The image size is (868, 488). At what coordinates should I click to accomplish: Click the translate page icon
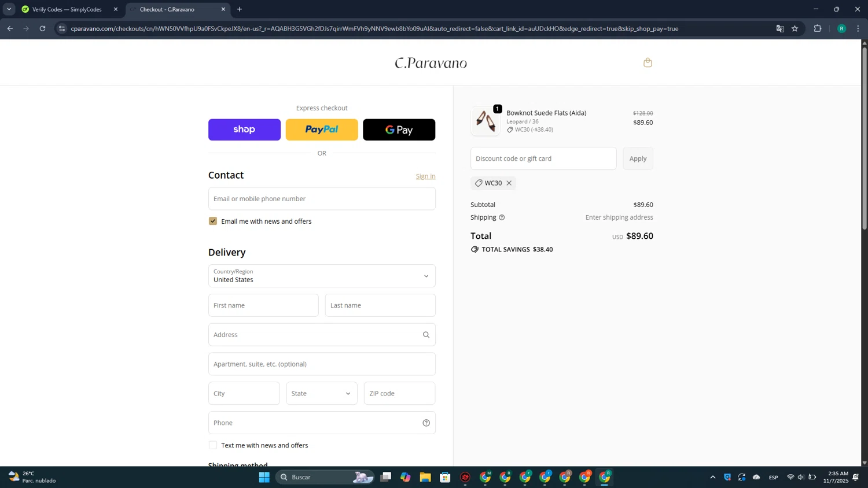[779, 28]
